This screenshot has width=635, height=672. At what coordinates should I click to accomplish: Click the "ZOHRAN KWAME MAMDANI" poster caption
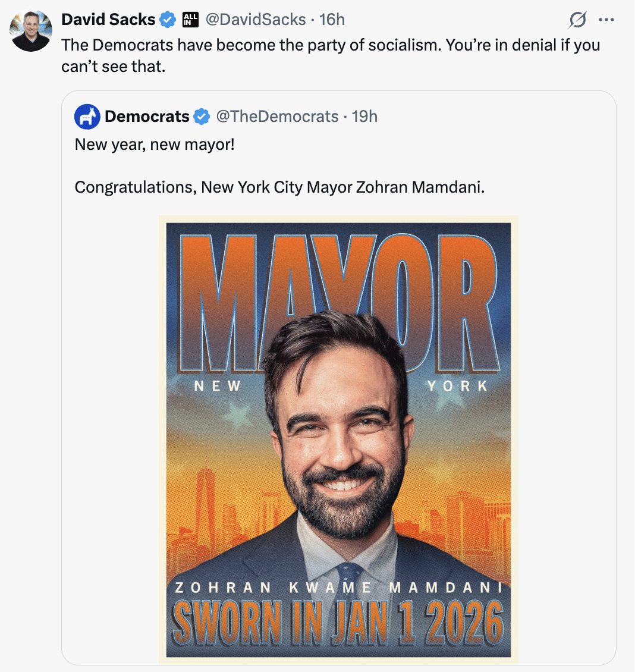[338, 588]
